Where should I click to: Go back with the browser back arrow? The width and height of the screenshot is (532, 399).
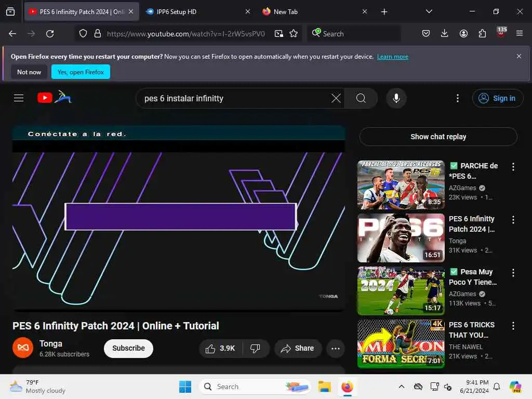pyautogui.click(x=12, y=34)
